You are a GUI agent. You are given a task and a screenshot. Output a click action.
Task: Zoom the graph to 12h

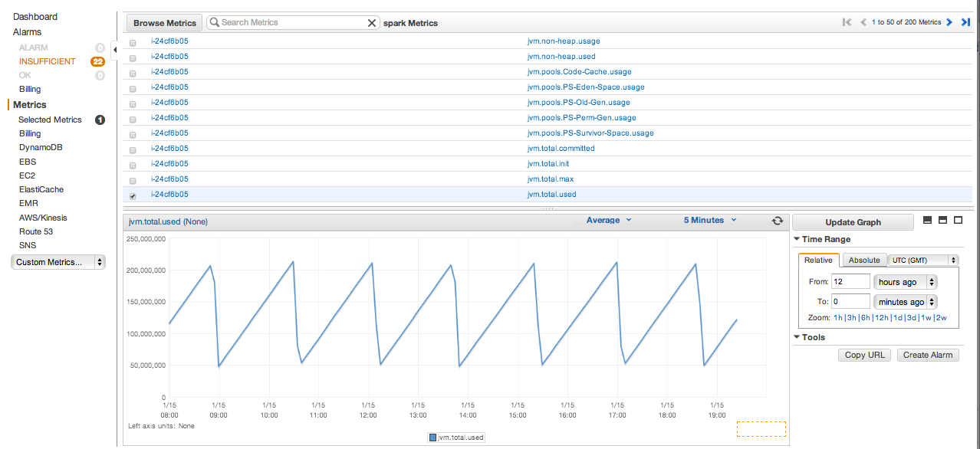tap(881, 317)
